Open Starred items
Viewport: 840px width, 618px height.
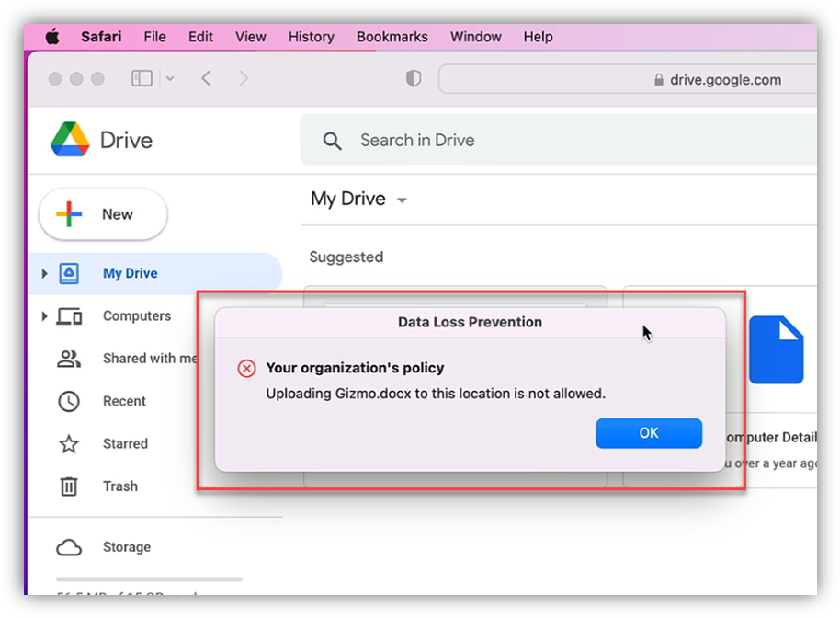(125, 444)
